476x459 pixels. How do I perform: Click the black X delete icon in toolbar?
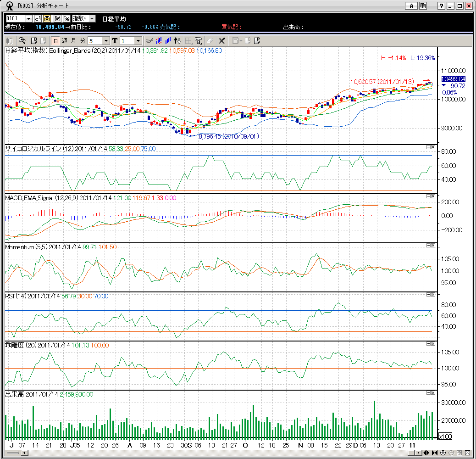tap(222, 40)
